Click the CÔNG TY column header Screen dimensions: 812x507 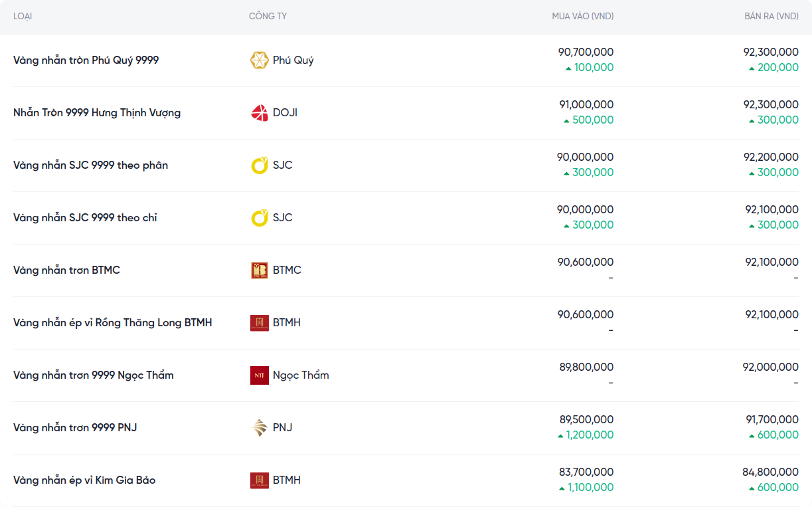268,17
